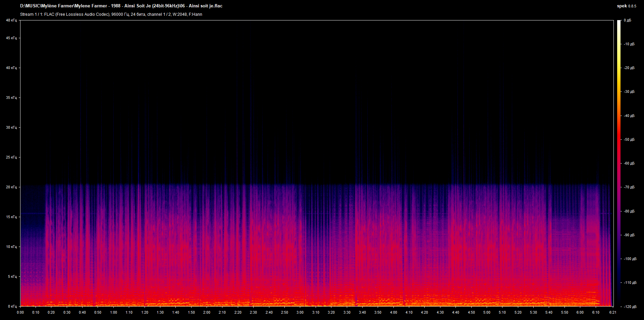
Task: Click the 48 кГц frequency axis label
Action: 11,20
